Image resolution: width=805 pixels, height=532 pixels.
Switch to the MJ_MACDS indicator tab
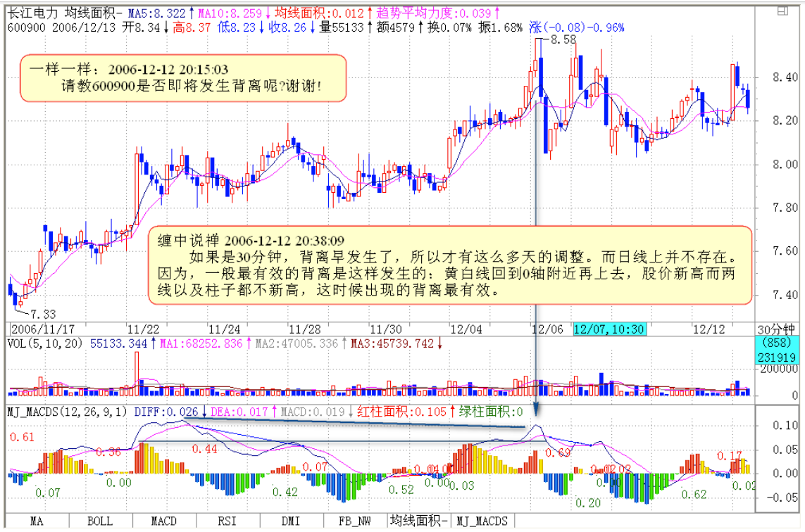(482, 521)
